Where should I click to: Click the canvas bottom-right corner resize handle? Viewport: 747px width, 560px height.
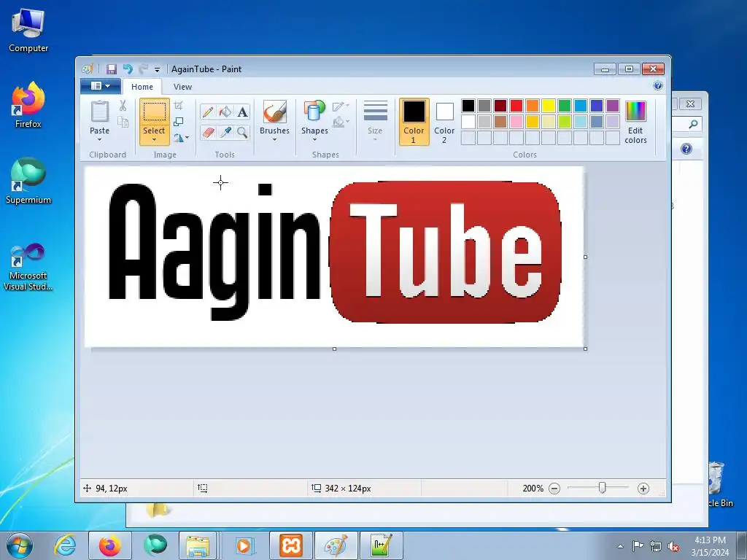tap(586, 349)
